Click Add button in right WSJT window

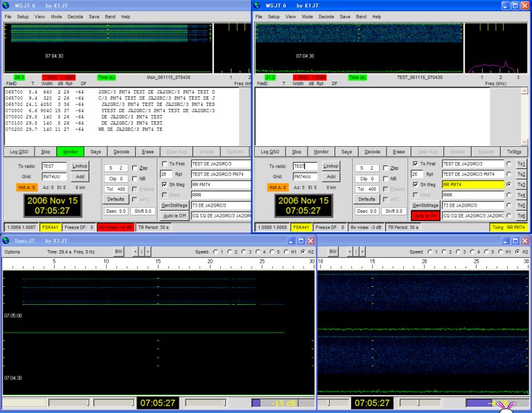pyautogui.click(x=331, y=177)
